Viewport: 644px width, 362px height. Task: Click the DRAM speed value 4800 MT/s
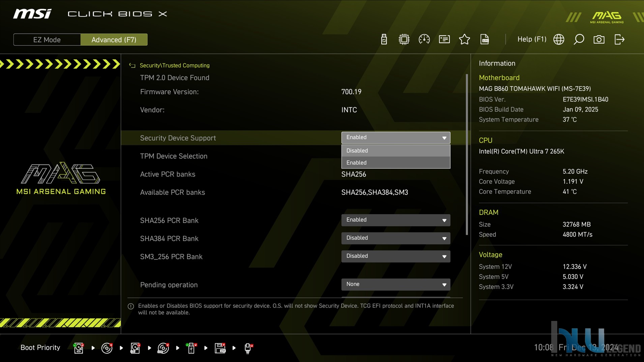coord(577,235)
